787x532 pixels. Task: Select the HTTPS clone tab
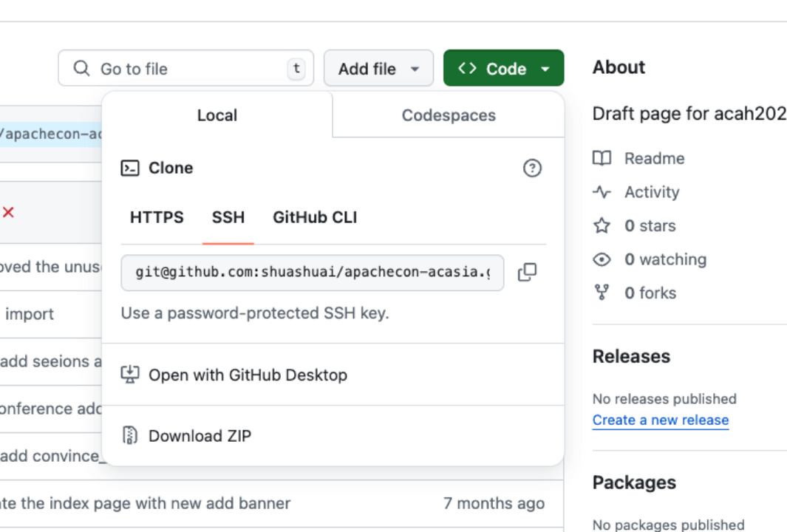pyautogui.click(x=156, y=217)
